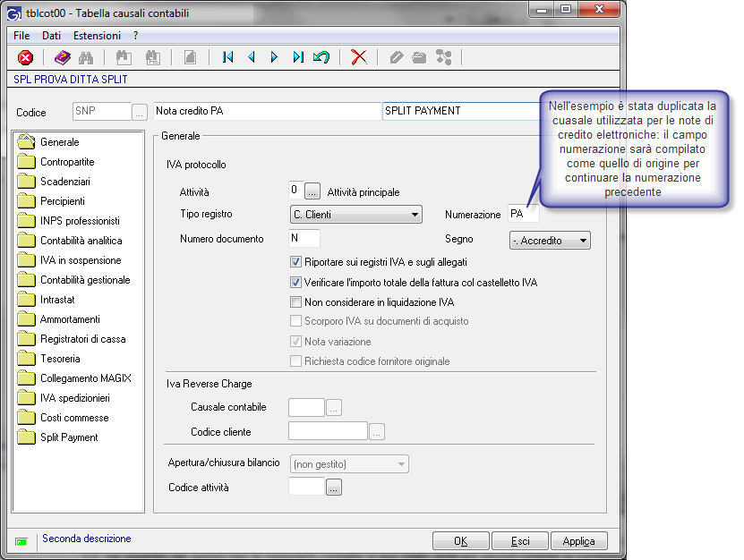The width and height of the screenshot is (744, 560).
Task: Select Registratori di cassa tree item
Action: (x=82, y=339)
